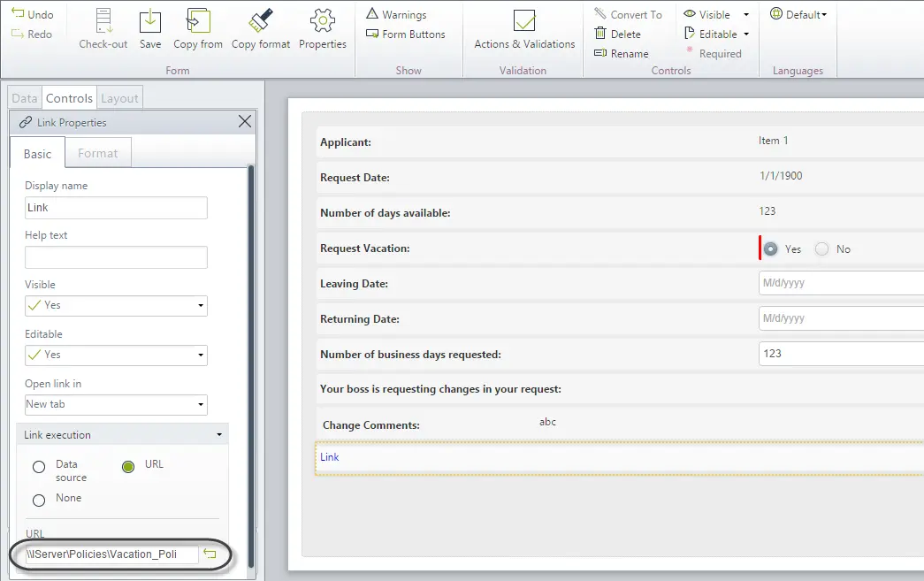
Task: Click the Rename button in Controls
Action: pos(621,54)
